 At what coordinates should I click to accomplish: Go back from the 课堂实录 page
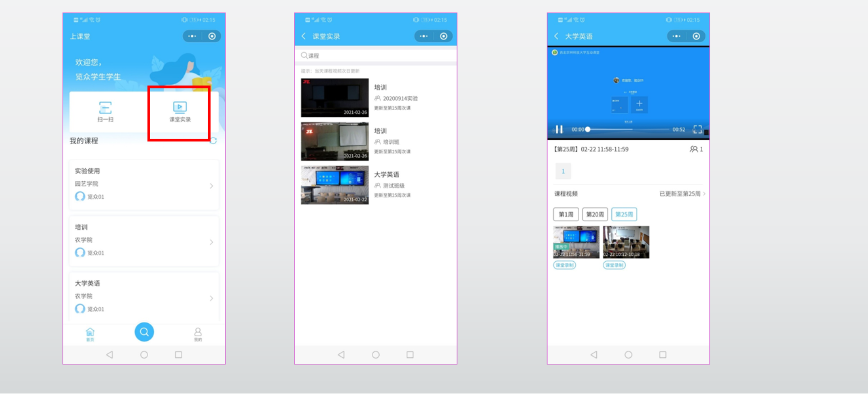point(303,36)
